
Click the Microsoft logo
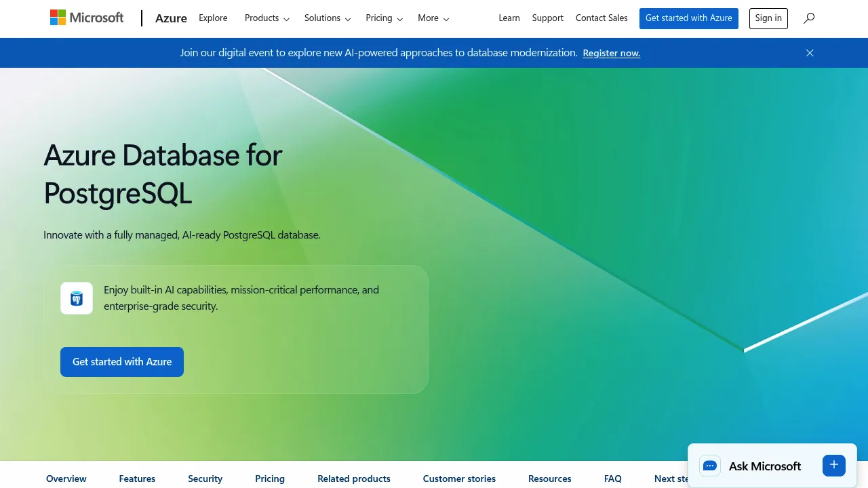coord(87,18)
